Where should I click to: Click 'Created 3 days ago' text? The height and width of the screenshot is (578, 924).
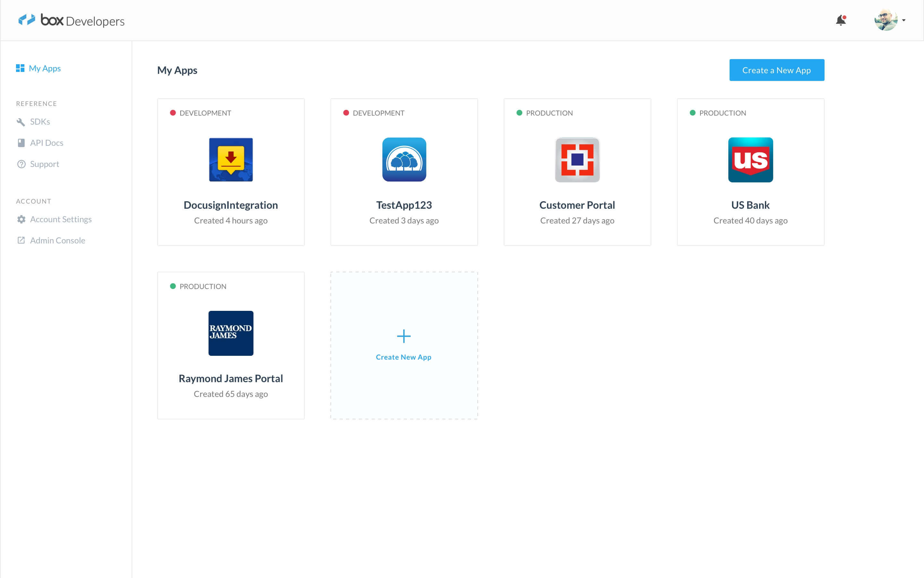pyautogui.click(x=404, y=221)
